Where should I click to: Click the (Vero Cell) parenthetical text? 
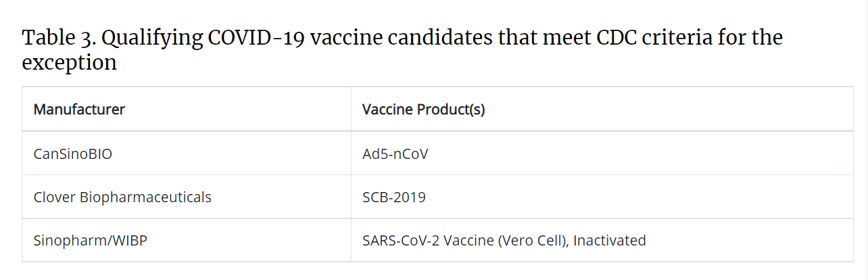[531, 241]
